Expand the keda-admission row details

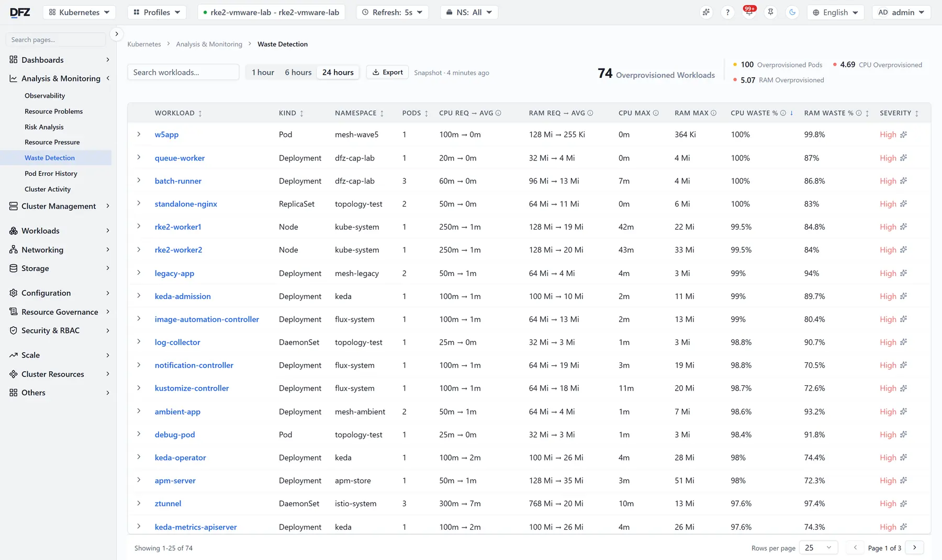(139, 295)
